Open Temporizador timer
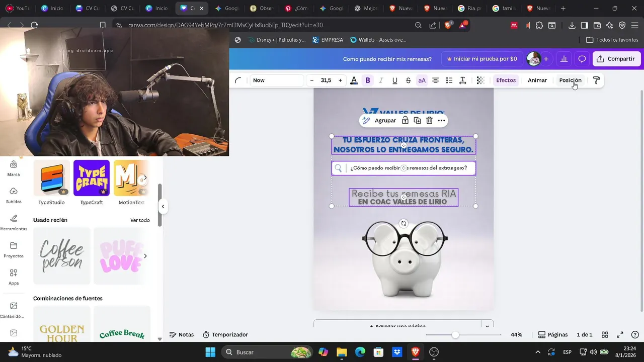Image resolution: width=644 pixels, height=362 pixels. [x=225, y=335]
